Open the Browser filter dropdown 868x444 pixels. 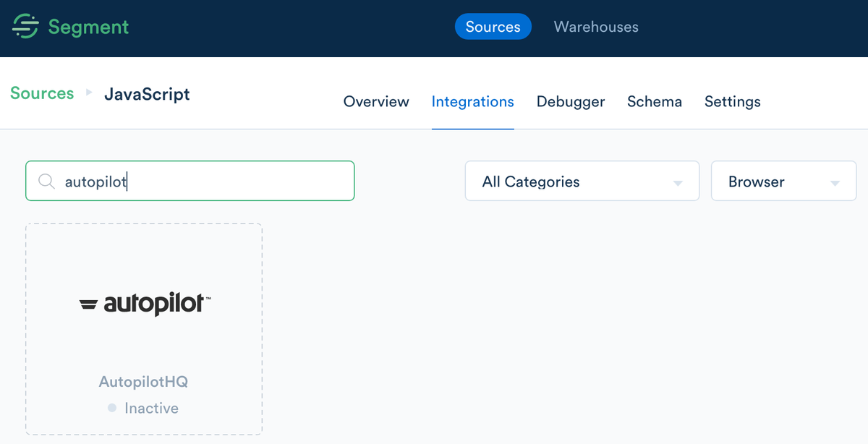[x=783, y=181]
